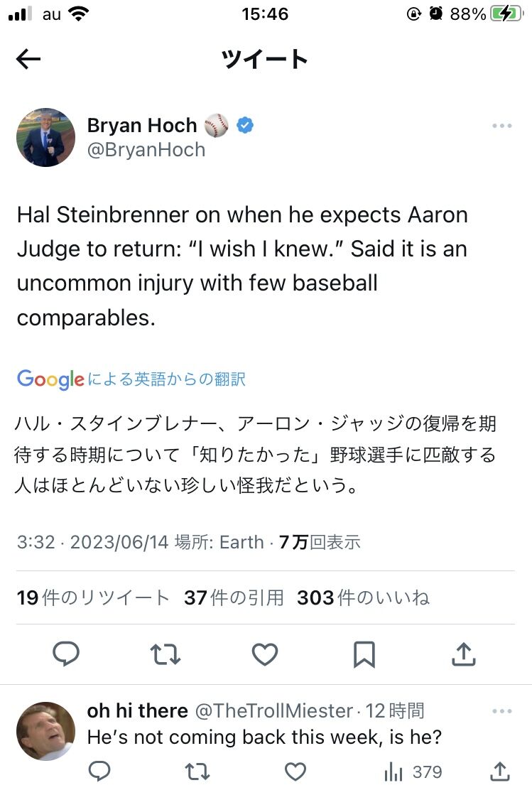This screenshot has width=532, height=790.
Task: Open the @BryanHoch handle link
Action: pyautogui.click(x=146, y=150)
